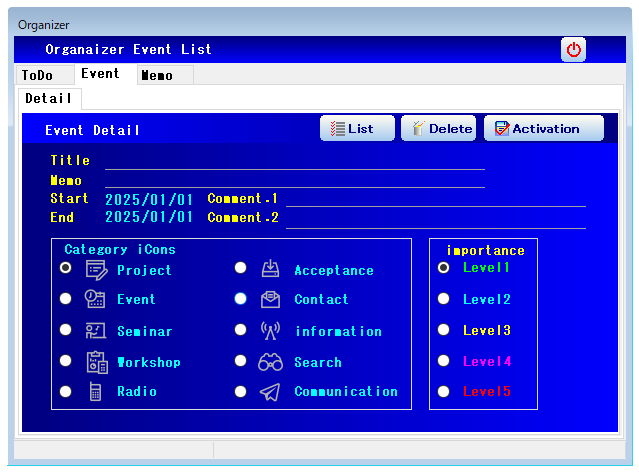Click the Acceptance category label
The image size is (639, 473).
[x=334, y=270]
